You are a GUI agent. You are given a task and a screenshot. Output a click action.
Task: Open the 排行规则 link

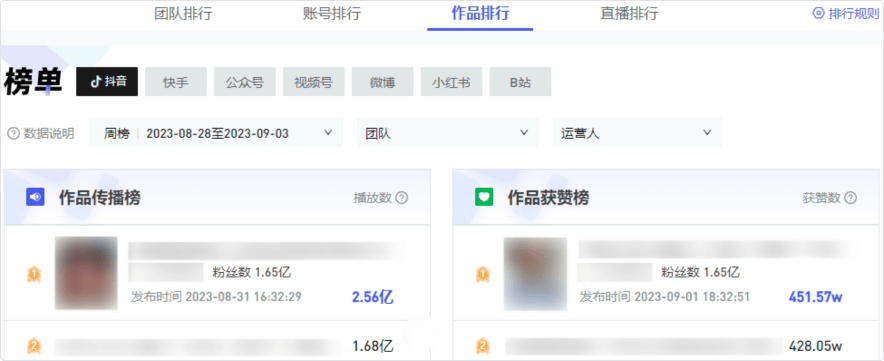point(853,14)
